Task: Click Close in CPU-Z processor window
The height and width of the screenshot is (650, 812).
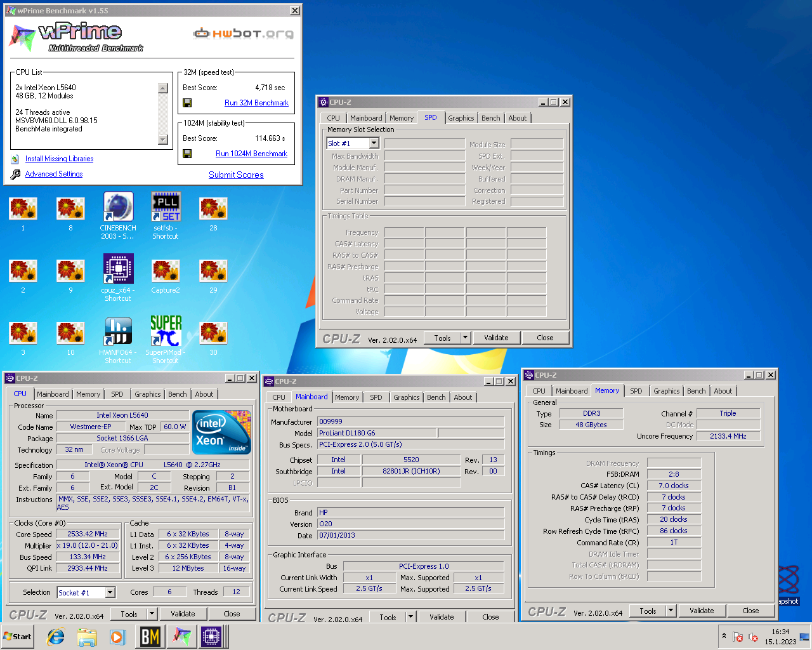Action: coord(232,614)
